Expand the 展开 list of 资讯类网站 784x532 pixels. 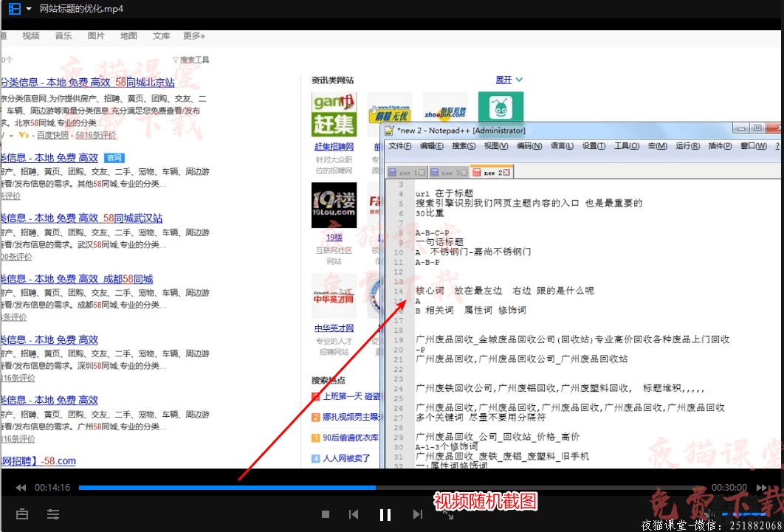[x=509, y=80]
